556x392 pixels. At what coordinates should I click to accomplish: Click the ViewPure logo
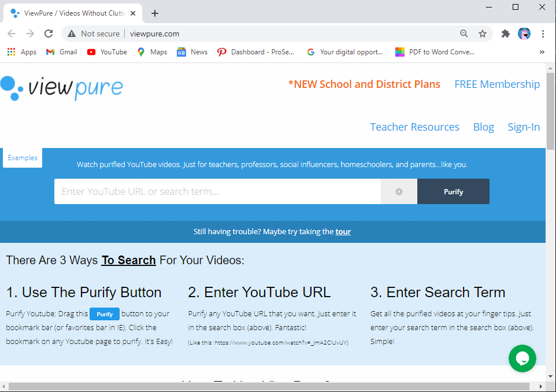62,87
